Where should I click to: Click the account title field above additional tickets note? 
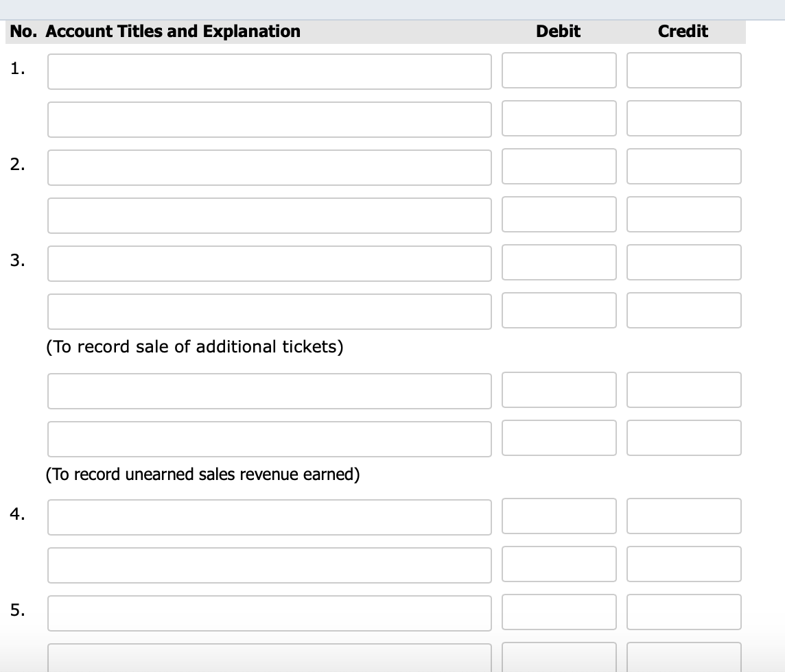pos(269,311)
